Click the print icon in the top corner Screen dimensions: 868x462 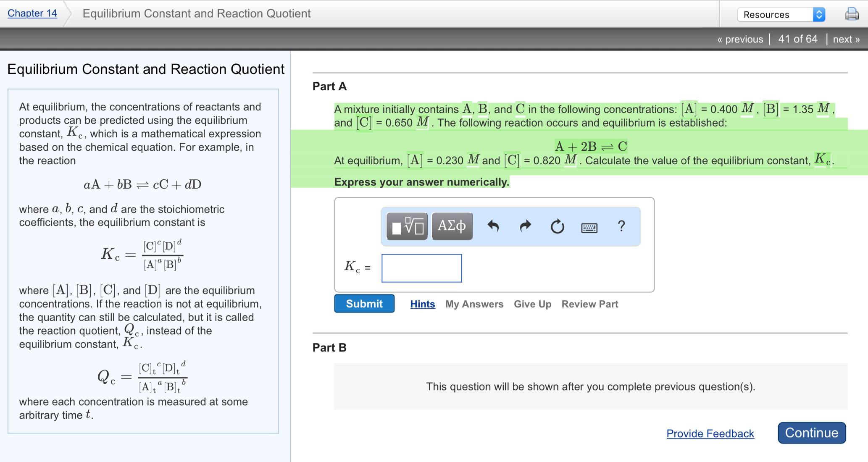tap(852, 14)
